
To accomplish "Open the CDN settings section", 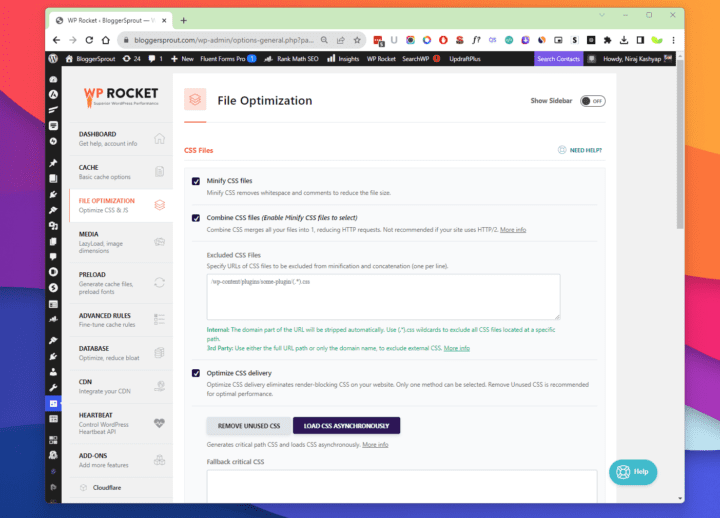I will tap(121, 387).
